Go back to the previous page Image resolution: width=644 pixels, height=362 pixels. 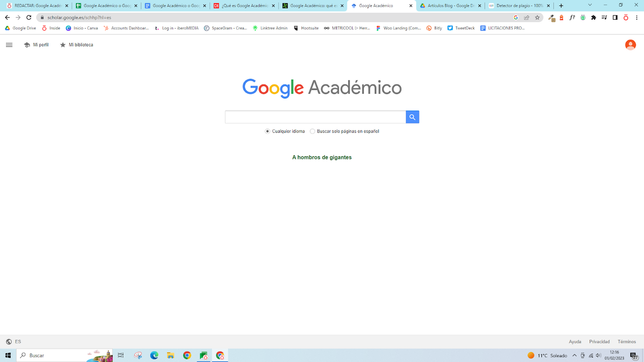(x=7, y=17)
